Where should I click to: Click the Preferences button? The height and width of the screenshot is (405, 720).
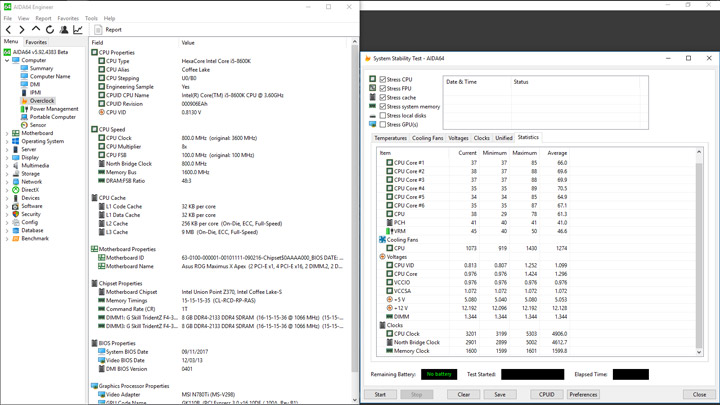click(x=583, y=394)
